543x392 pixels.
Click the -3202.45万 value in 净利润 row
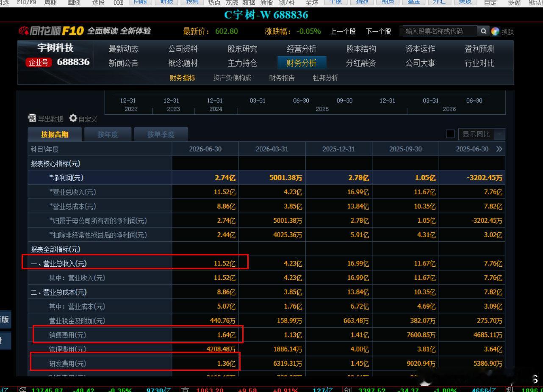click(x=485, y=178)
